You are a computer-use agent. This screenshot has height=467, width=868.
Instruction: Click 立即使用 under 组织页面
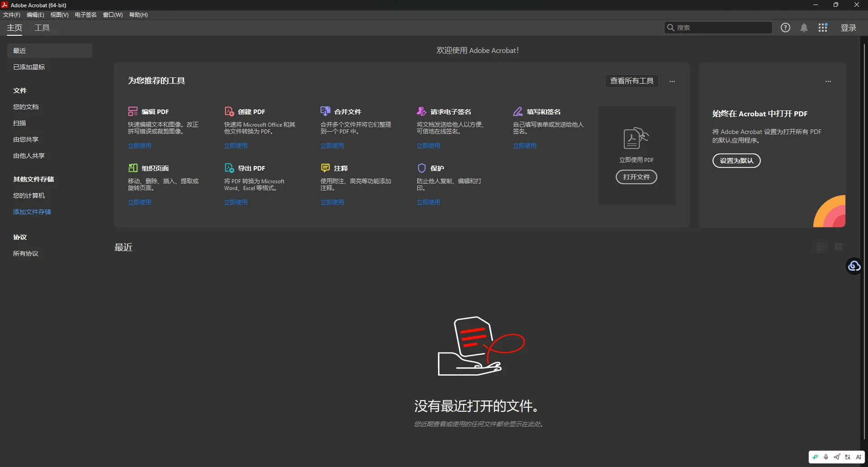[140, 202]
